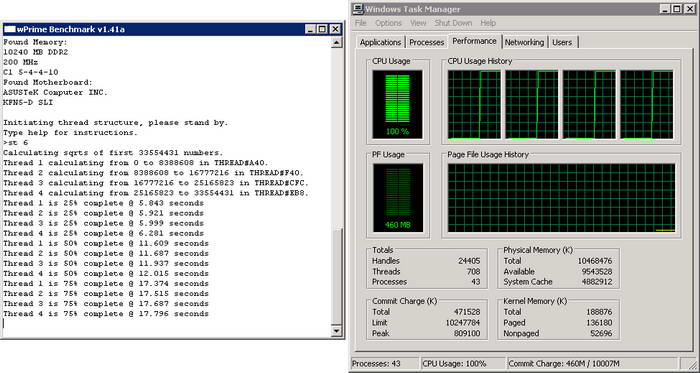Switch to the Applications tab
The image size is (700, 373).
[381, 42]
